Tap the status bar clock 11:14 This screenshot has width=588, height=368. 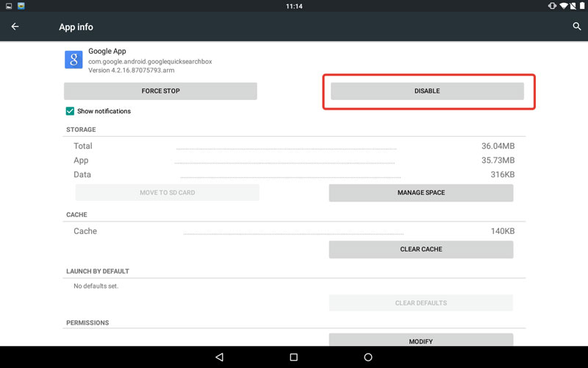click(x=294, y=7)
